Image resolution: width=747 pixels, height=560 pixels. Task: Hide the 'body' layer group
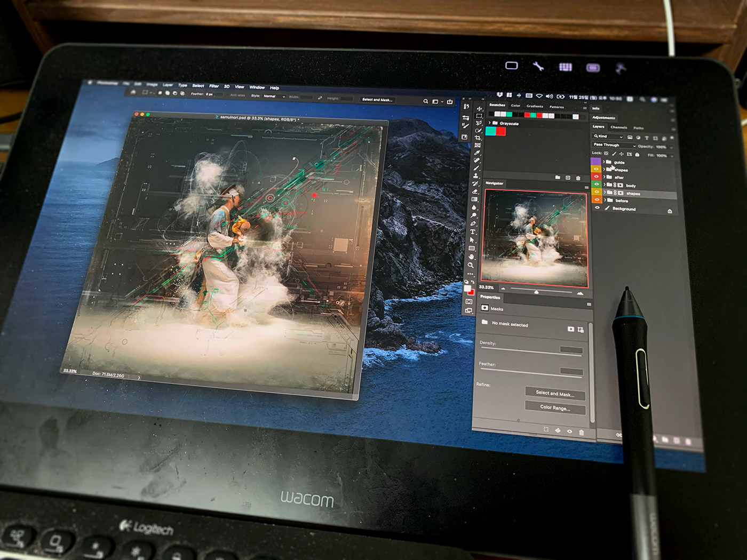[597, 184]
